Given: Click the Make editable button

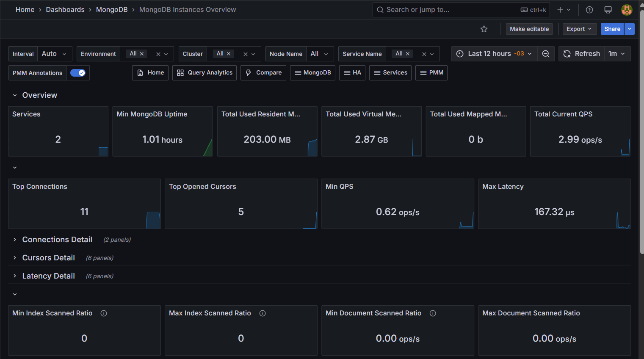Looking at the screenshot, I should (x=529, y=29).
